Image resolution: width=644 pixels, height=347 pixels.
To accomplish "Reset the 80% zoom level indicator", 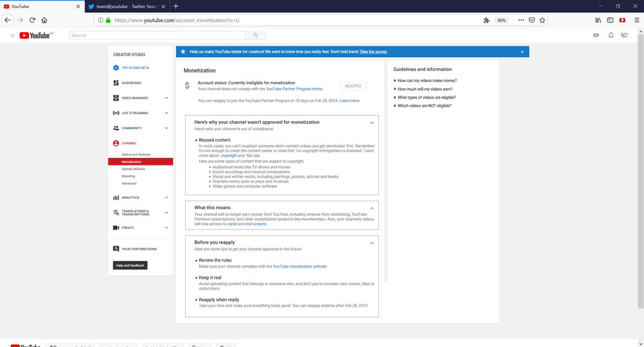I will pyautogui.click(x=501, y=20).
